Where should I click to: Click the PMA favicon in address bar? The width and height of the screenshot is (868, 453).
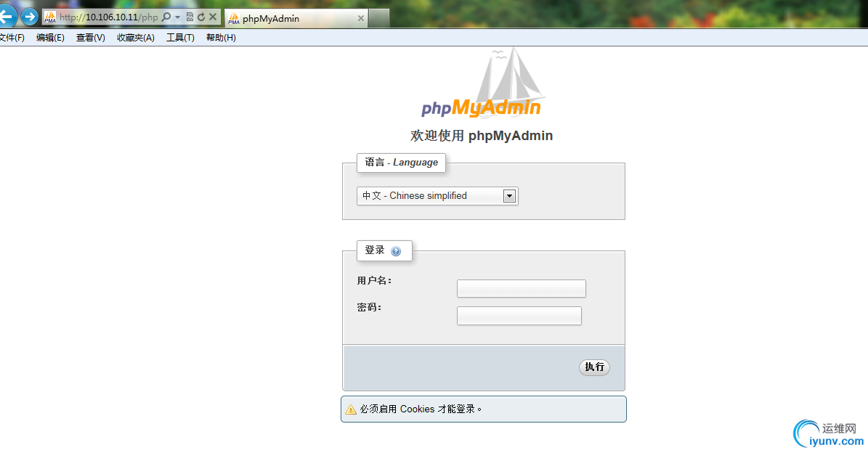[50, 17]
